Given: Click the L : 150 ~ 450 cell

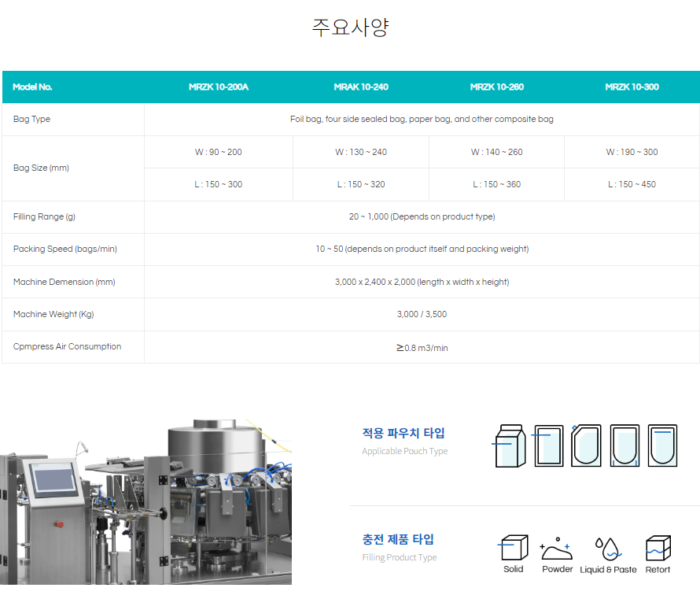Looking at the screenshot, I should [632, 184].
